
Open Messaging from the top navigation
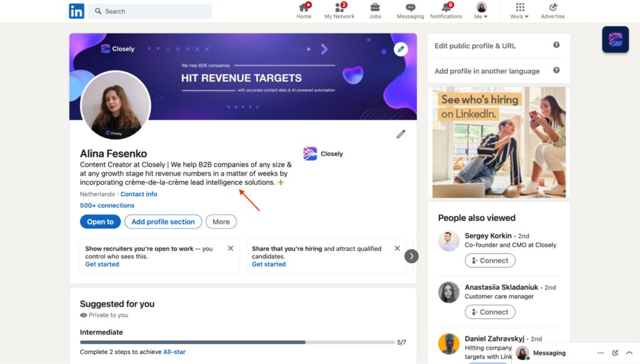coord(410,11)
